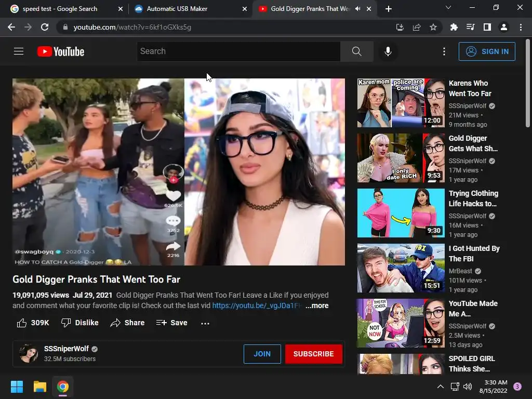Open the notification count badge
The image size is (532, 399).
pos(517,387)
